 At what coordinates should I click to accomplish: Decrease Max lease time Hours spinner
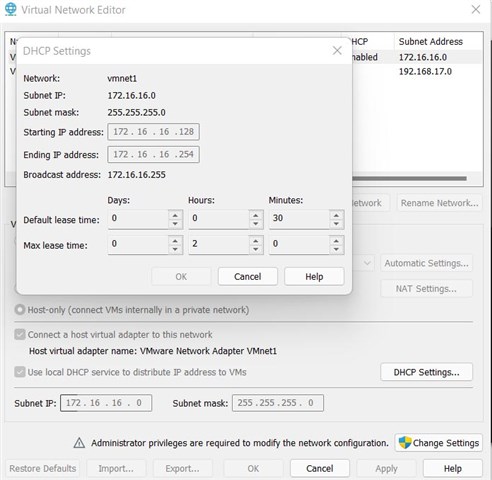[256, 249]
